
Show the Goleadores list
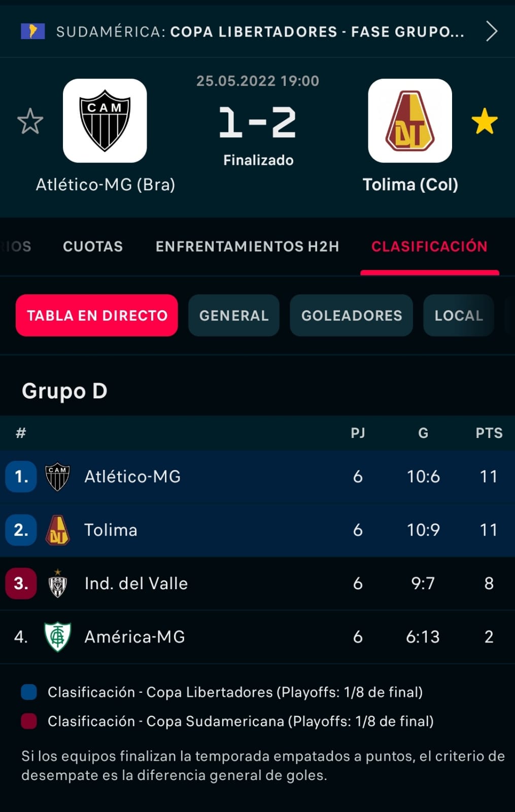[352, 316]
